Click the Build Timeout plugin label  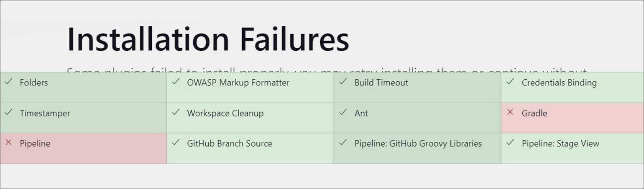click(x=381, y=83)
